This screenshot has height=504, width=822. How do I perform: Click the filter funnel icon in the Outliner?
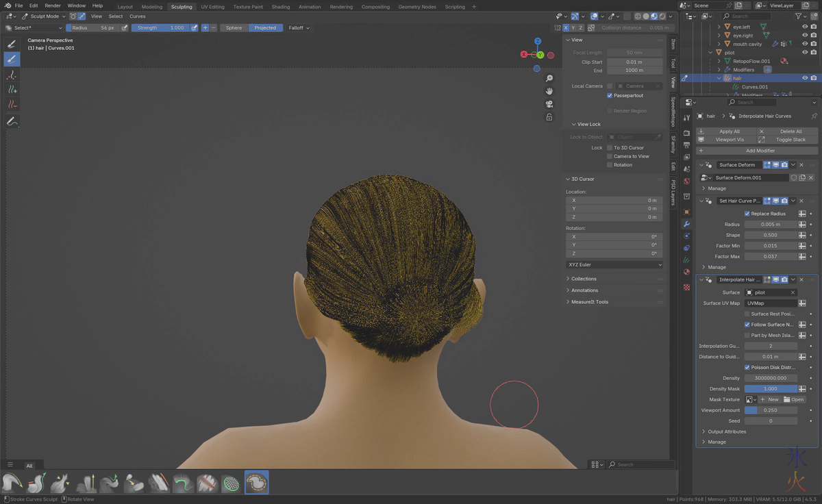pos(799,16)
